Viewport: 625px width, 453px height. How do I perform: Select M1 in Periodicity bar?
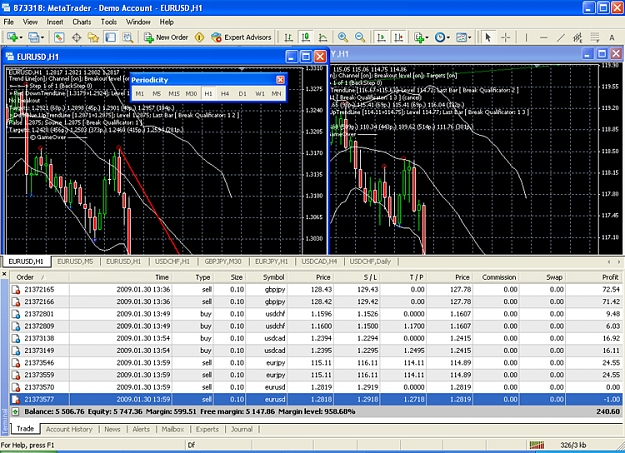click(x=140, y=94)
